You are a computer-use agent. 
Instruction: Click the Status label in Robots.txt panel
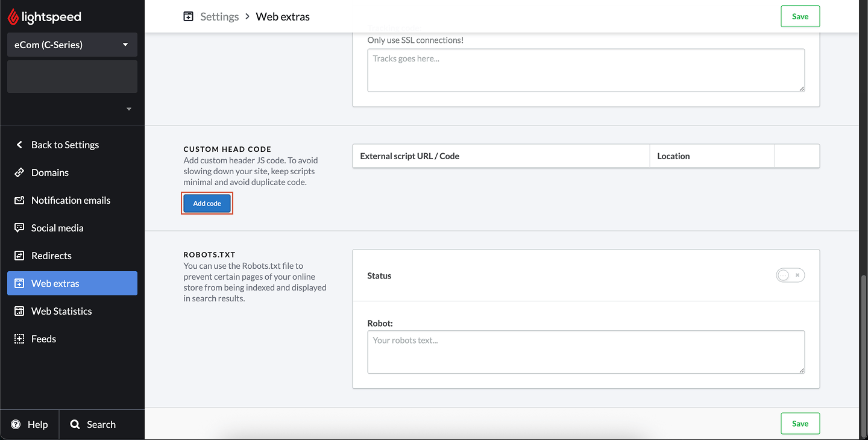click(x=379, y=275)
